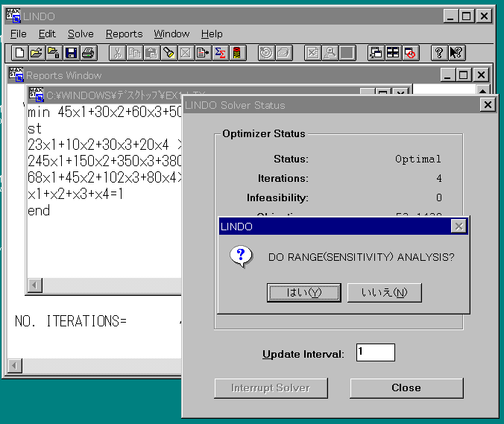Maximize the main LINDO window

point(467,16)
